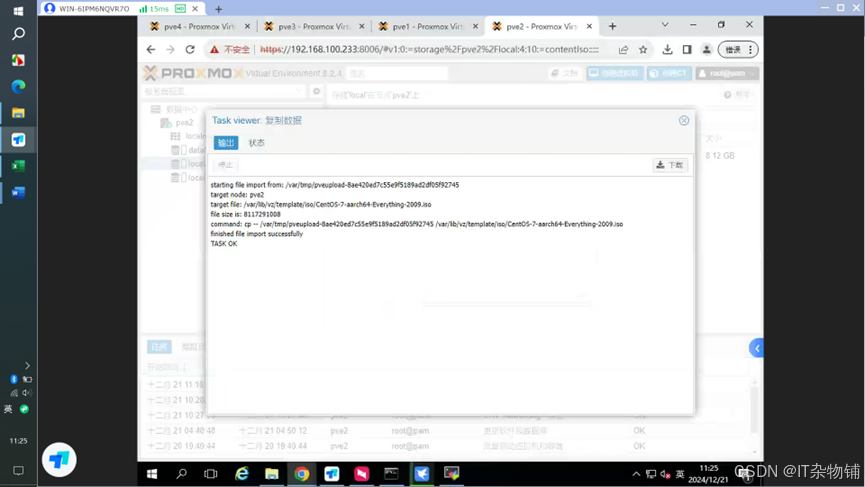
Task: Click the remote taskbar search icon
Action: coord(181,474)
